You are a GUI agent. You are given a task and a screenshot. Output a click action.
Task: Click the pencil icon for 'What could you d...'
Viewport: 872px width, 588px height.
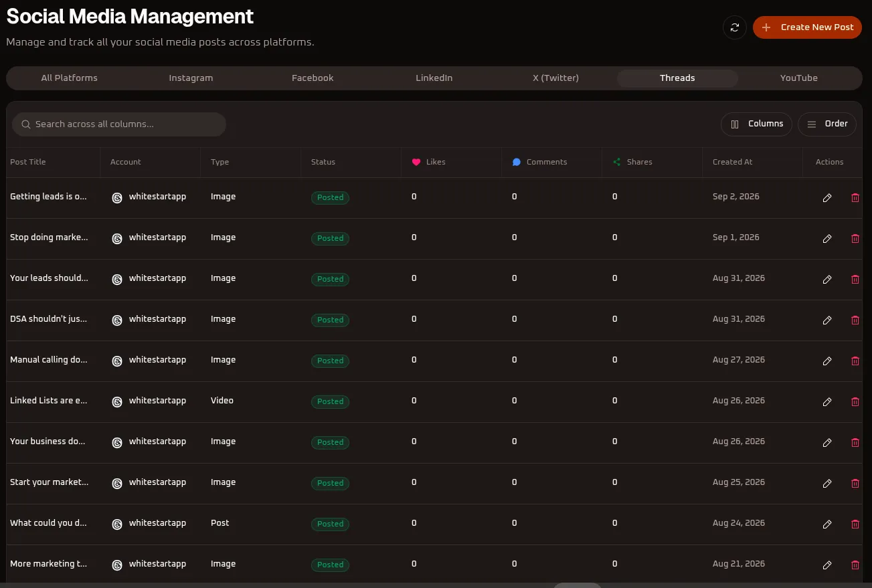[827, 524]
